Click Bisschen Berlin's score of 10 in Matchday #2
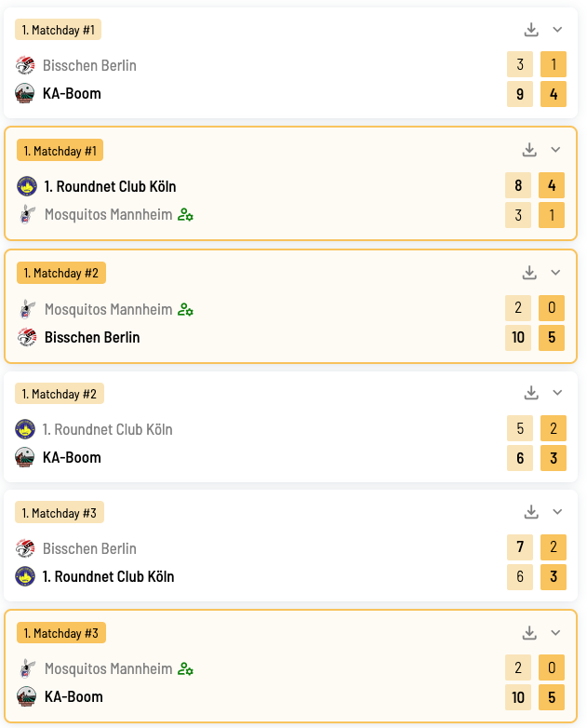 [518, 337]
